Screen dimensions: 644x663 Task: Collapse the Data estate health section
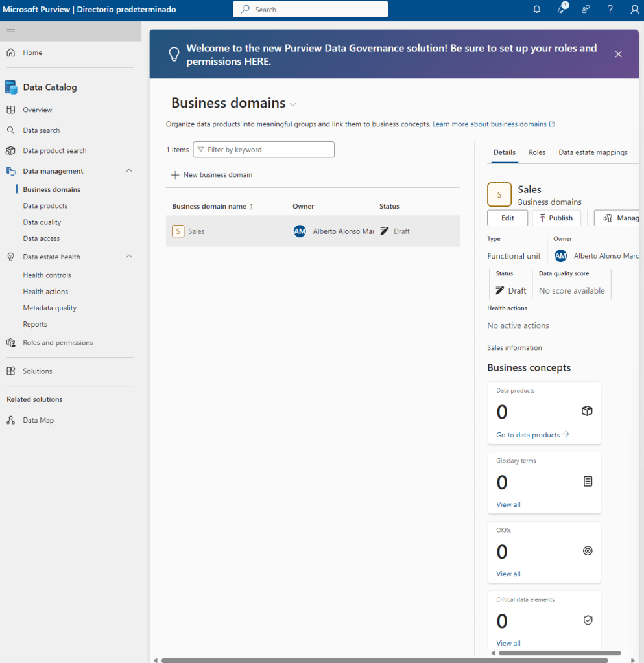129,257
